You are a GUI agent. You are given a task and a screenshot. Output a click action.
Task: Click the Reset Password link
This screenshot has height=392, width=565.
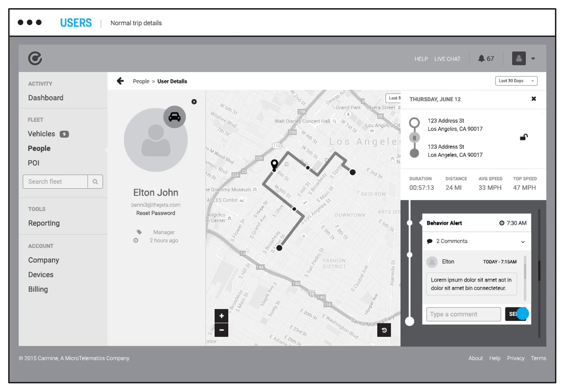point(156,213)
